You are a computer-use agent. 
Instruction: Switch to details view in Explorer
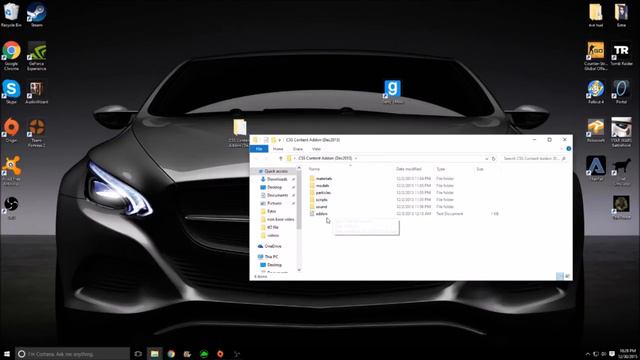pos(560,276)
